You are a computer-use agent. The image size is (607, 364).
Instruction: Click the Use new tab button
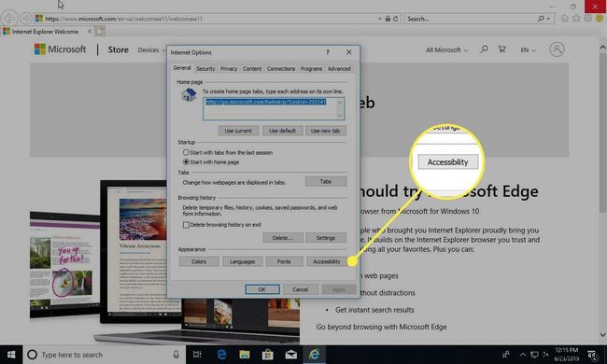[x=326, y=131]
